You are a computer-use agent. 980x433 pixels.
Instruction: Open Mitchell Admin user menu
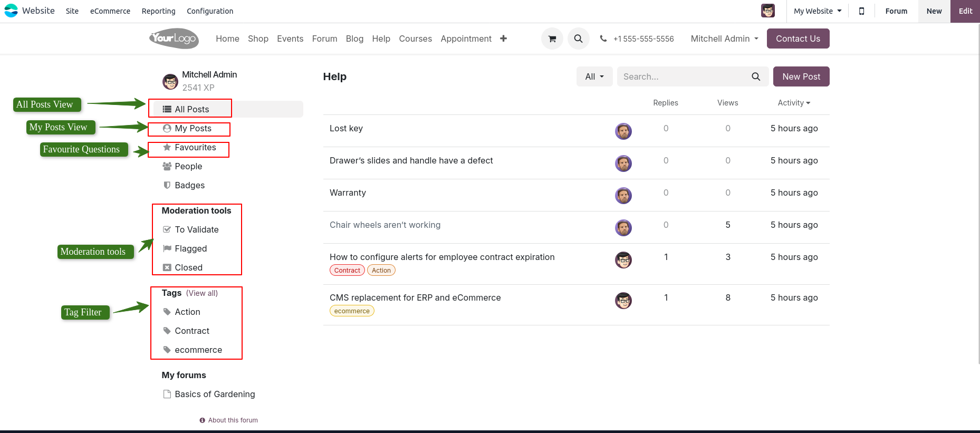[x=724, y=39]
